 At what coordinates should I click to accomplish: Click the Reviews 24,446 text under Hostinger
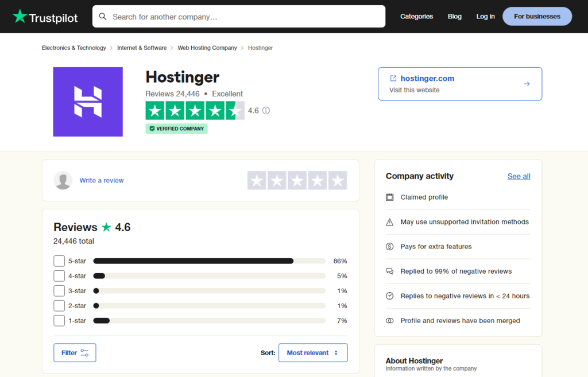click(172, 94)
